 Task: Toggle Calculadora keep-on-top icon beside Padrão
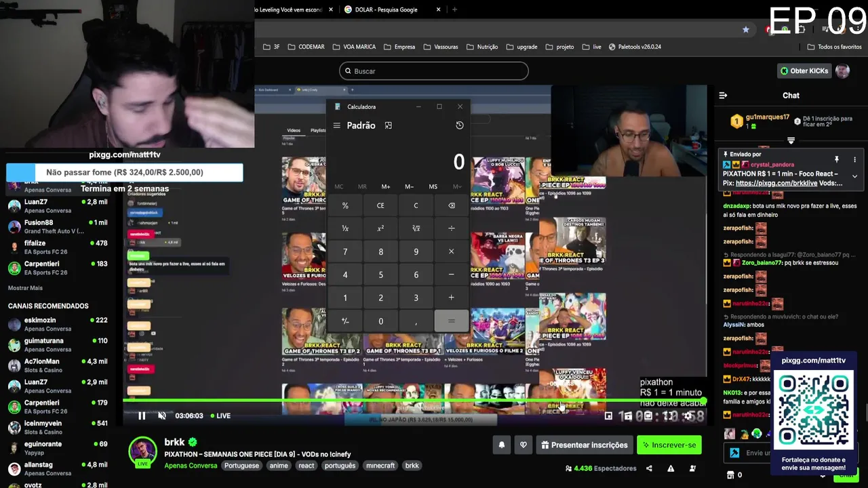[389, 125]
